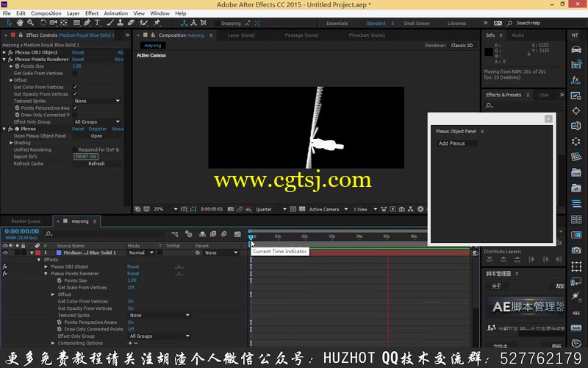Select the Clone Stamp tool

point(121,23)
